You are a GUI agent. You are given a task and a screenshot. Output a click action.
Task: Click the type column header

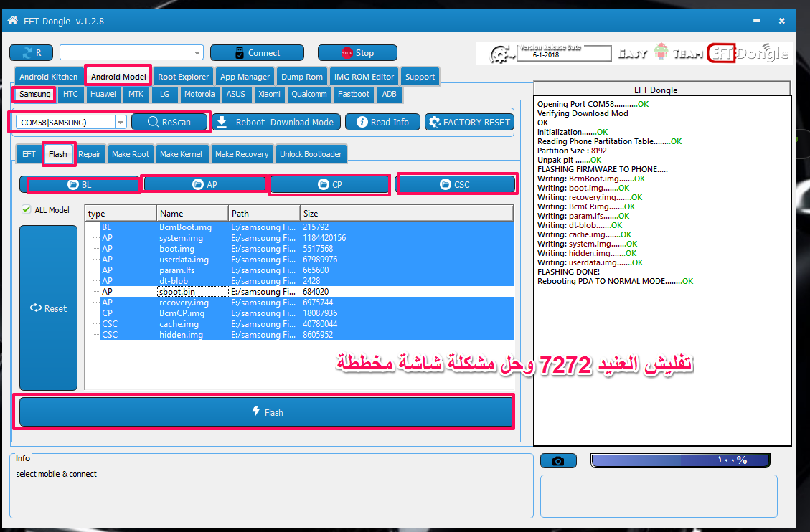point(121,213)
